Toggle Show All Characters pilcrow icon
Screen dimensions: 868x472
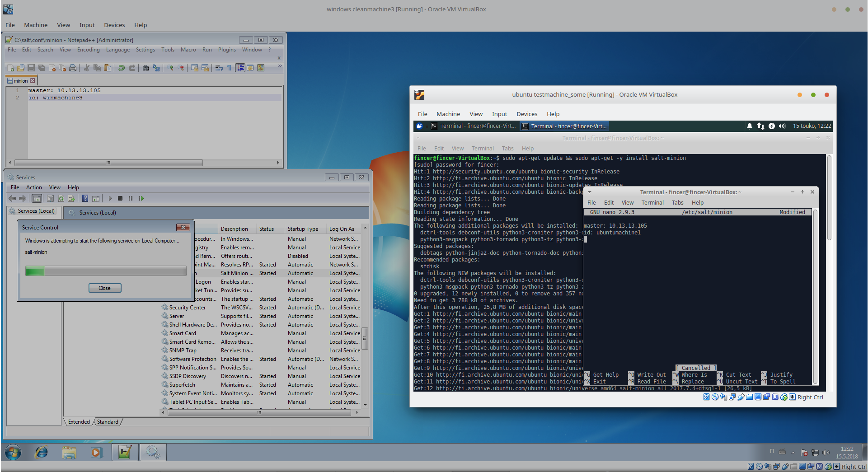pyautogui.click(x=229, y=68)
